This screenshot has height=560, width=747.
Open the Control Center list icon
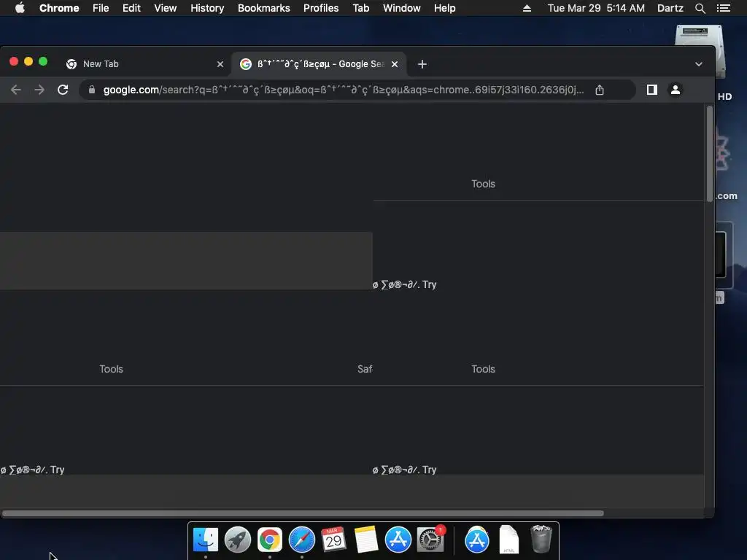click(x=723, y=8)
